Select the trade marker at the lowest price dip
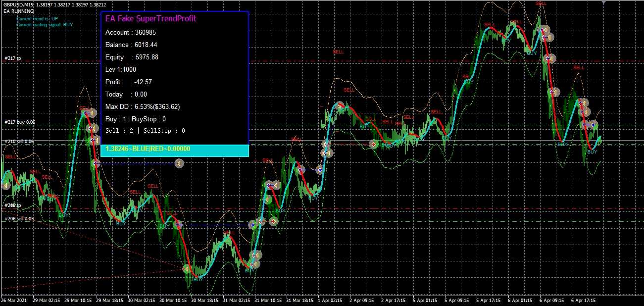Screen dimensions: 644x306 click(187, 269)
